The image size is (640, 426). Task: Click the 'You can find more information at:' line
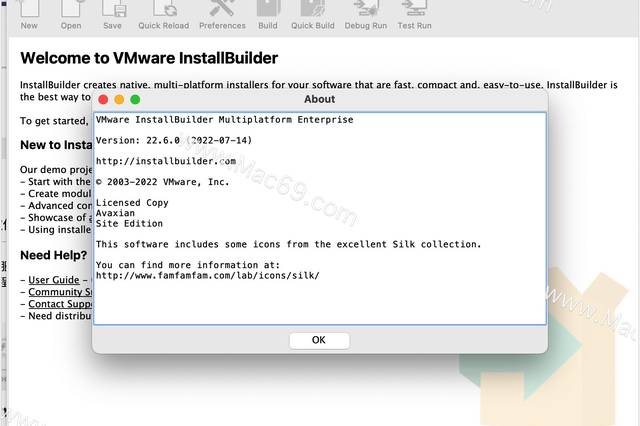(188, 265)
